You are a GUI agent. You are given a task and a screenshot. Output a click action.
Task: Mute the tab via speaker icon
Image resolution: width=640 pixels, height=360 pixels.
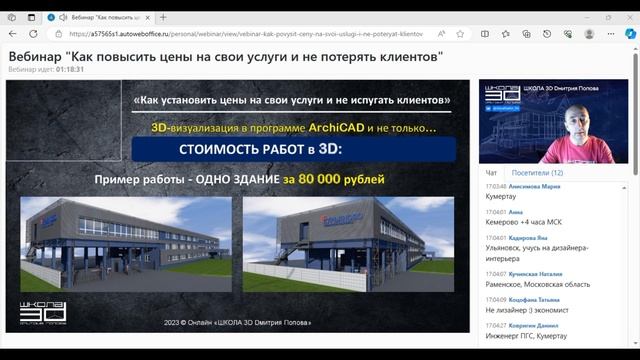(63, 18)
